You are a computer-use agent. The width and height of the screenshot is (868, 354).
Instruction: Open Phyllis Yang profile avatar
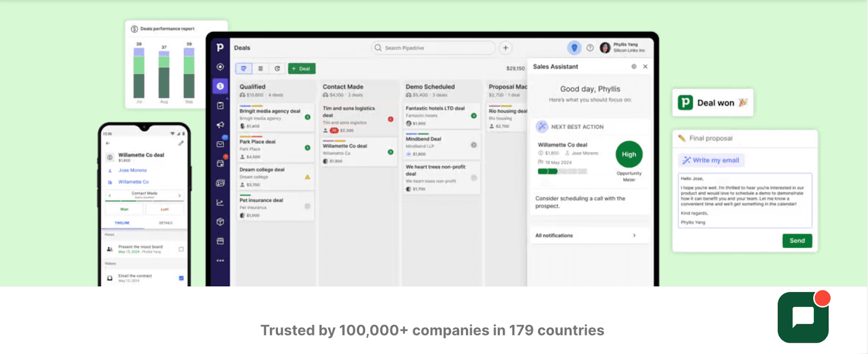605,48
